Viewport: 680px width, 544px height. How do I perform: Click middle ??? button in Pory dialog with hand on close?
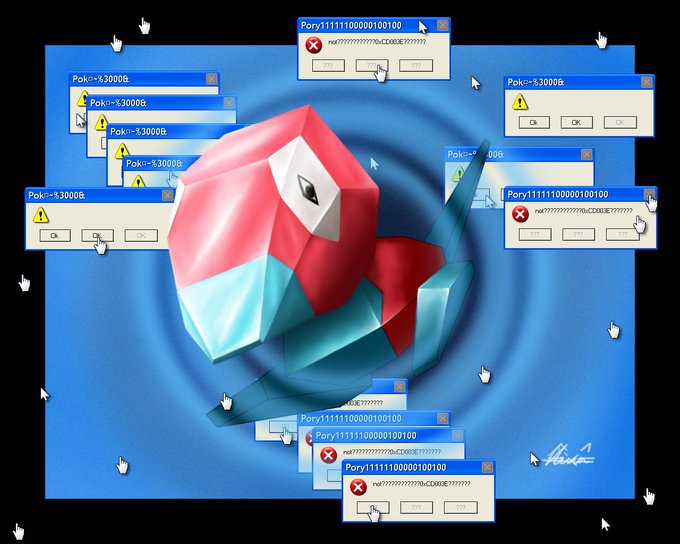point(578,235)
